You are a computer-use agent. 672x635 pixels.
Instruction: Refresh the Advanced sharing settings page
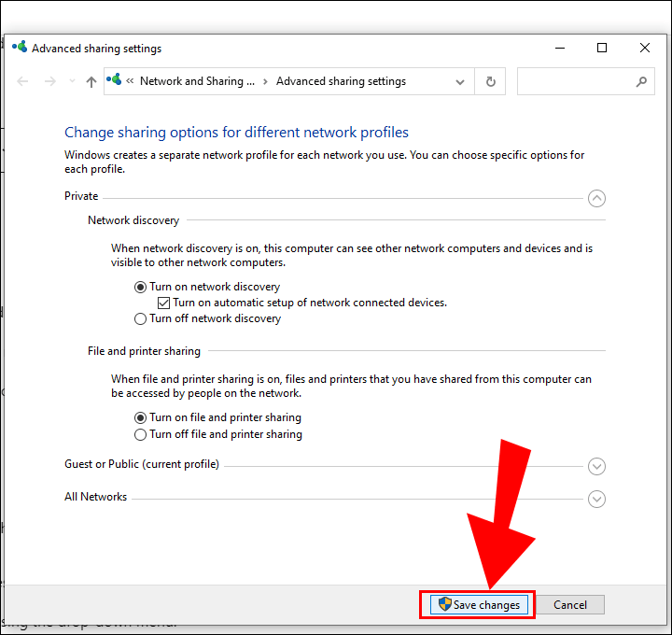pyautogui.click(x=490, y=81)
